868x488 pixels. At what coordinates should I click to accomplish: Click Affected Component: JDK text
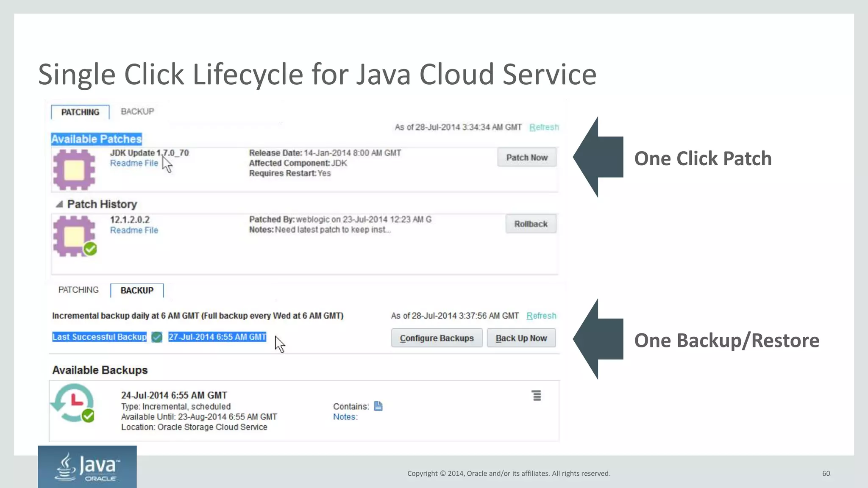[x=298, y=163]
